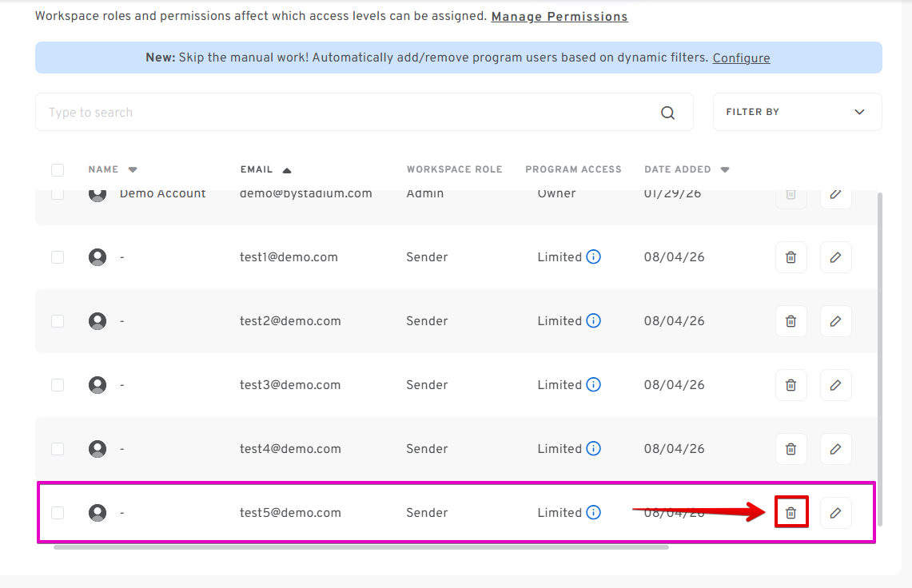Click the test1@demo.com email cell
The image size is (912, 588).
pyautogui.click(x=289, y=257)
